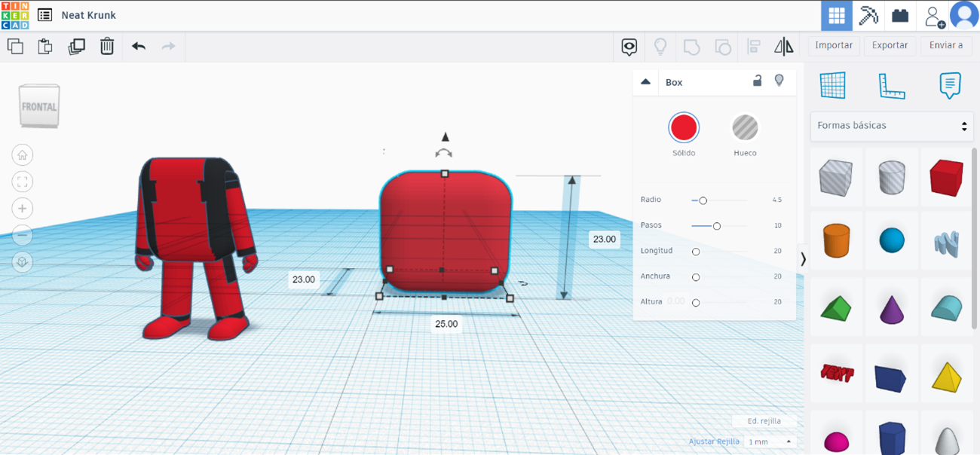This screenshot has width=980, height=455.
Task: Select the blue Esfera shape
Action: pos(892,240)
